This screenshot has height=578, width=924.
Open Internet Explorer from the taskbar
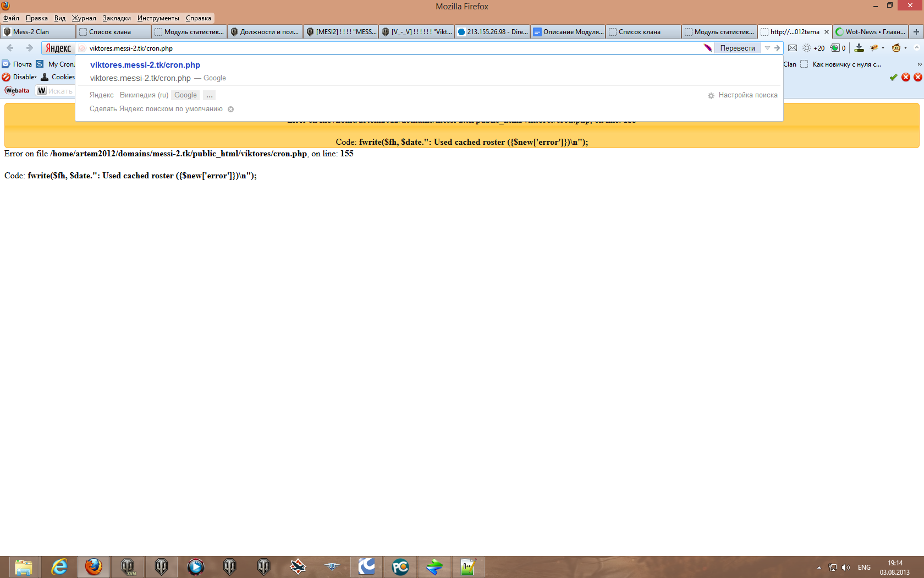pyautogui.click(x=59, y=566)
